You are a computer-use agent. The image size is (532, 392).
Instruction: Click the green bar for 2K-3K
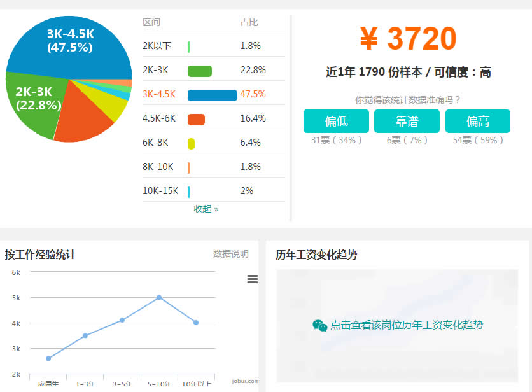(x=199, y=71)
